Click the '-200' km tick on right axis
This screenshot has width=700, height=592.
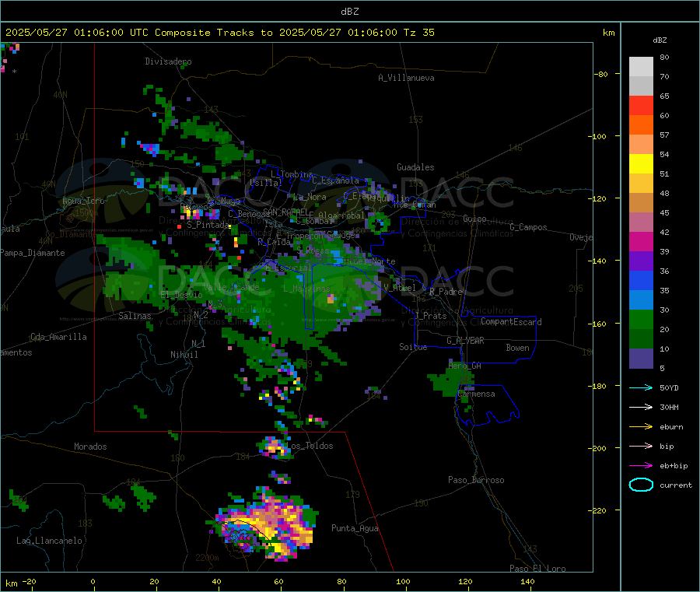click(598, 448)
